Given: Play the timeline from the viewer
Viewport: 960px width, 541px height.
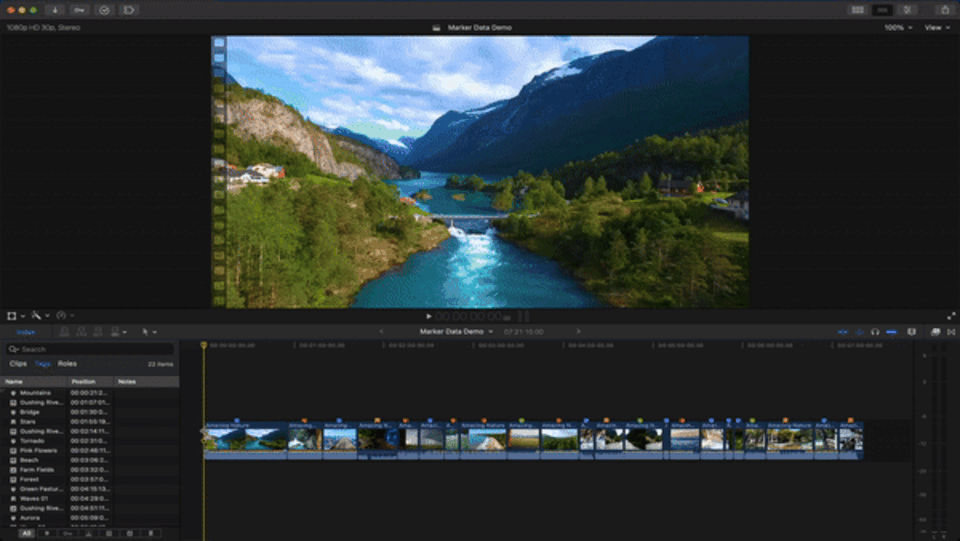Looking at the screenshot, I should coord(429,316).
